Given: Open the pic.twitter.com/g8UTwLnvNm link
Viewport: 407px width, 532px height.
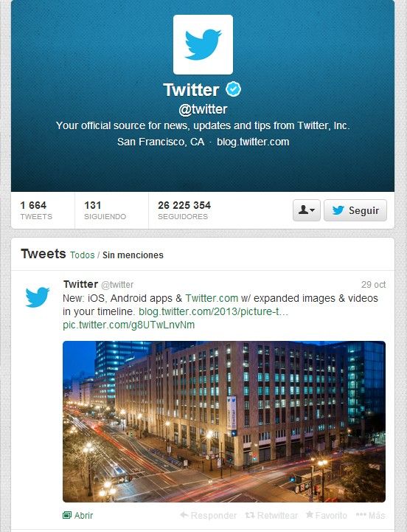Looking at the screenshot, I should pos(128,325).
